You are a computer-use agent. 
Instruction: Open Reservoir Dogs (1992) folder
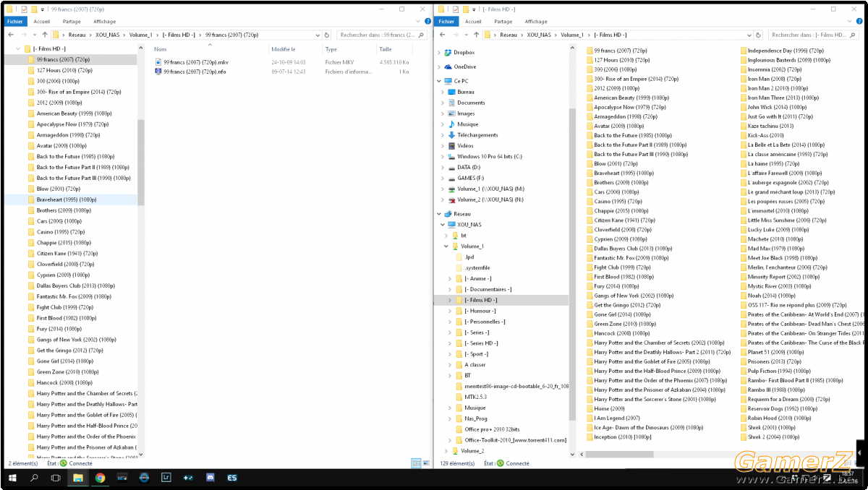click(778, 408)
